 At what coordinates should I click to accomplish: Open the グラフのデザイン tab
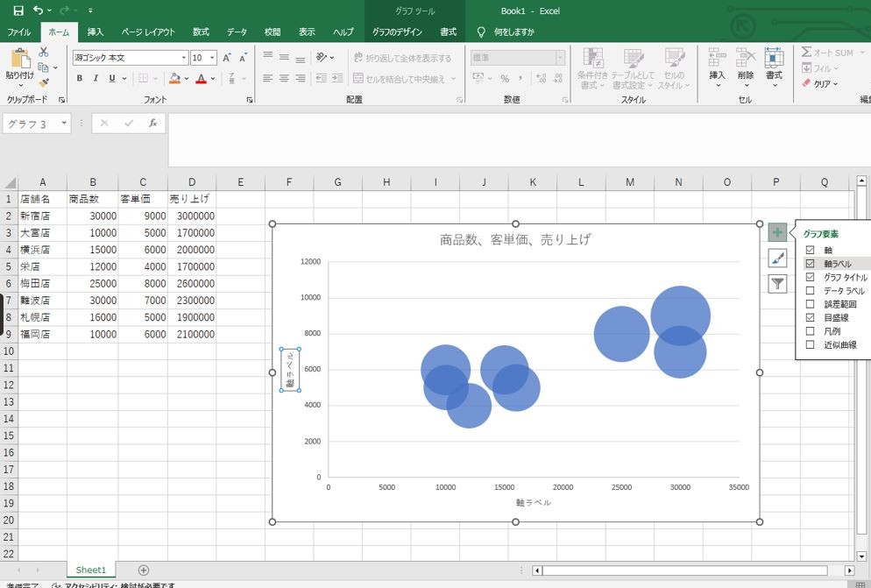pos(397,32)
